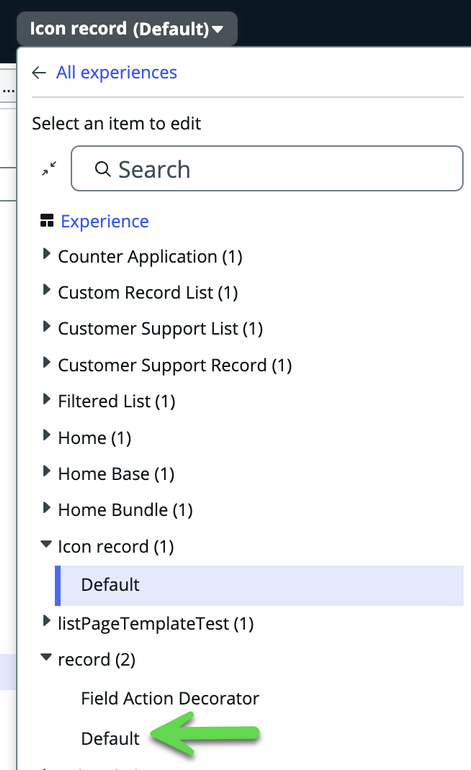Expand Customer Support Record item
The height and width of the screenshot is (770, 471).
coord(46,362)
